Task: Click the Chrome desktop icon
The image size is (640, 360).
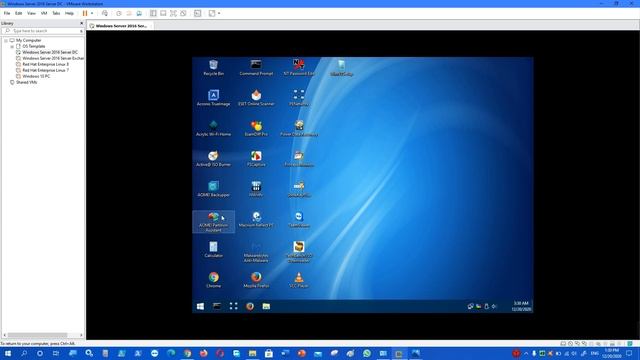Action: tap(213, 280)
